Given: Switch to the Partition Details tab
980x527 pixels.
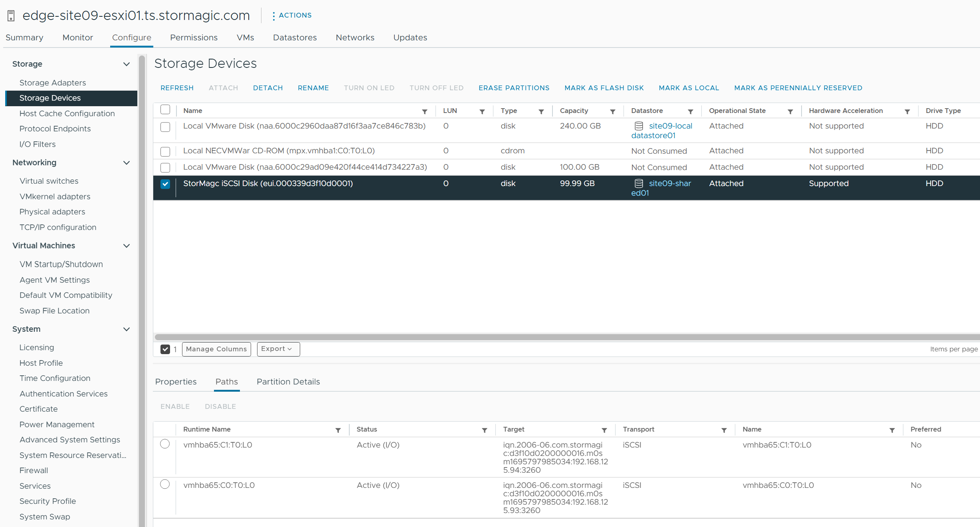Looking at the screenshot, I should pos(288,382).
